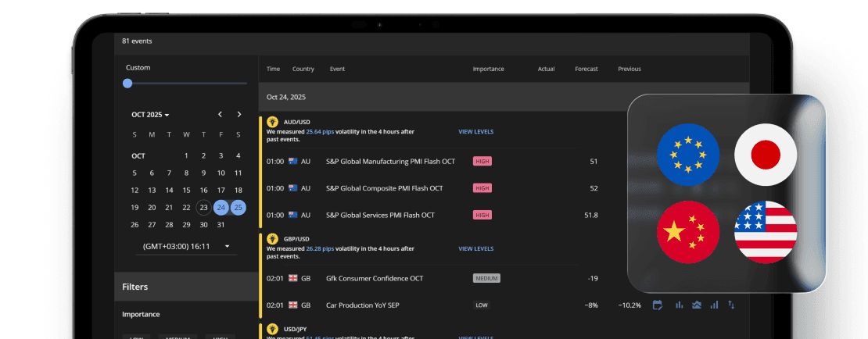Go to previous month with left chevron
Image resolution: width=868 pixels, height=339 pixels.
[221, 115]
